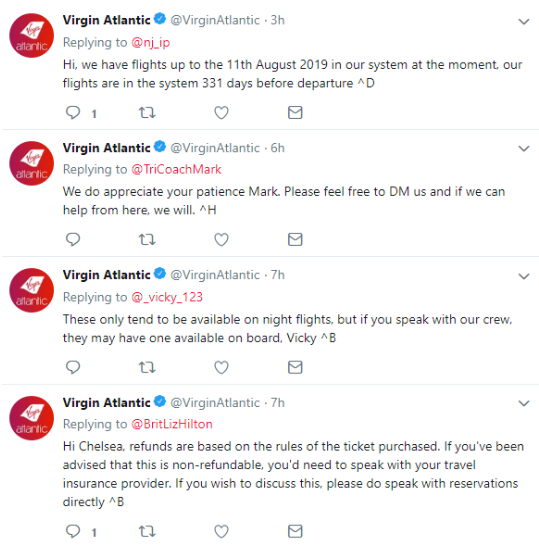Retweet the 11th August 2019 flights tweet
Image resolution: width=539 pixels, height=555 pixels.
(x=147, y=113)
